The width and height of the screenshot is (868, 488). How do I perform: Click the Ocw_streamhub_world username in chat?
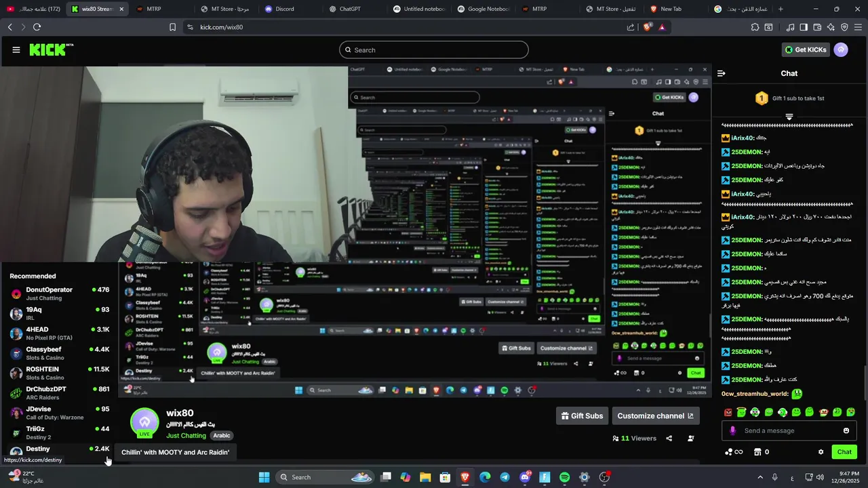(755, 394)
